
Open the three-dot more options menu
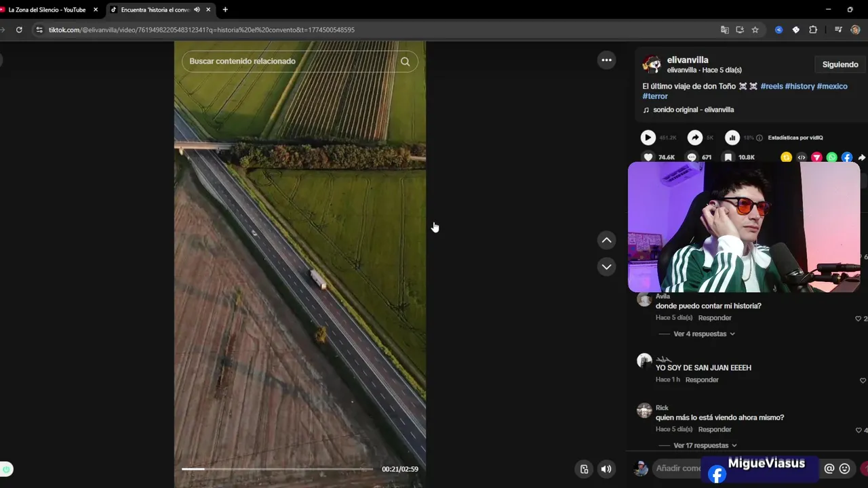click(x=606, y=60)
